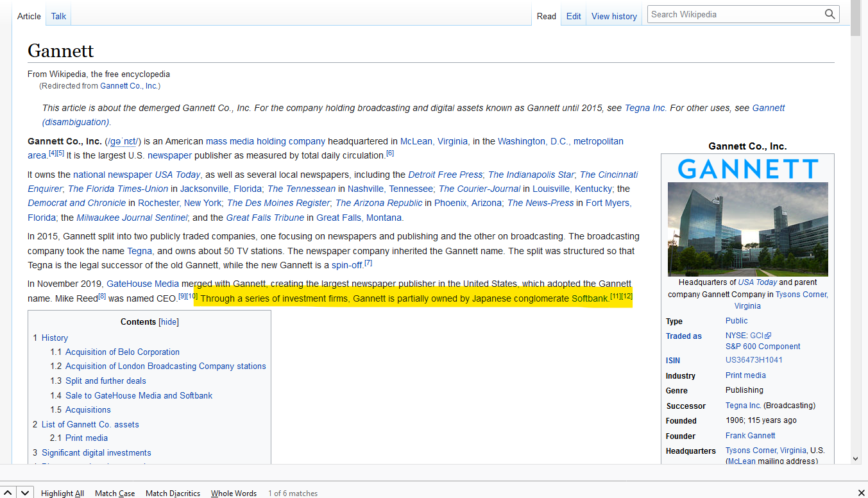
Task: Open The Courier-Journal link
Action: pos(480,189)
